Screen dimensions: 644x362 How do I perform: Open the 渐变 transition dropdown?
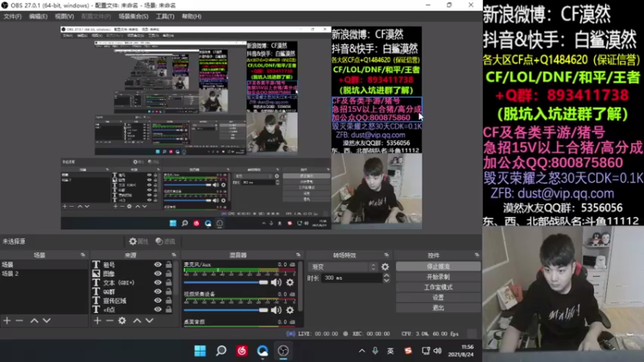point(344,267)
